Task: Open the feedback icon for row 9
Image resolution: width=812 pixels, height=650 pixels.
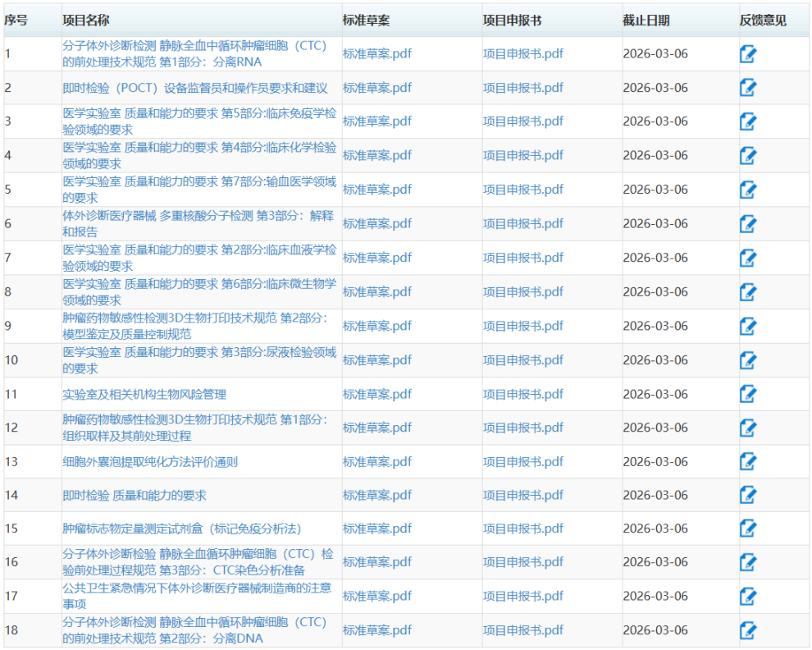Action: 747,326
